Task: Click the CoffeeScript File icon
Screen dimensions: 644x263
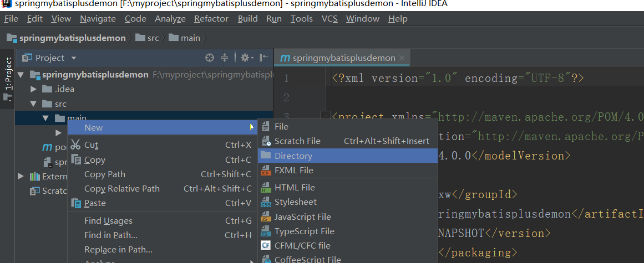Action: tap(266, 259)
